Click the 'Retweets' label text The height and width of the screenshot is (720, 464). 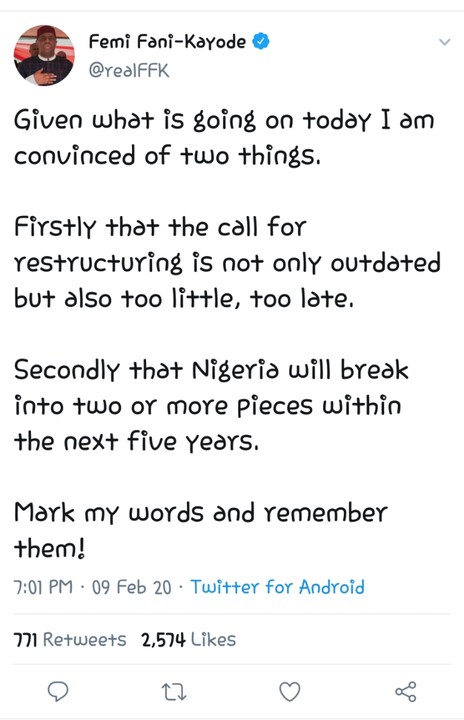tap(85, 640)
